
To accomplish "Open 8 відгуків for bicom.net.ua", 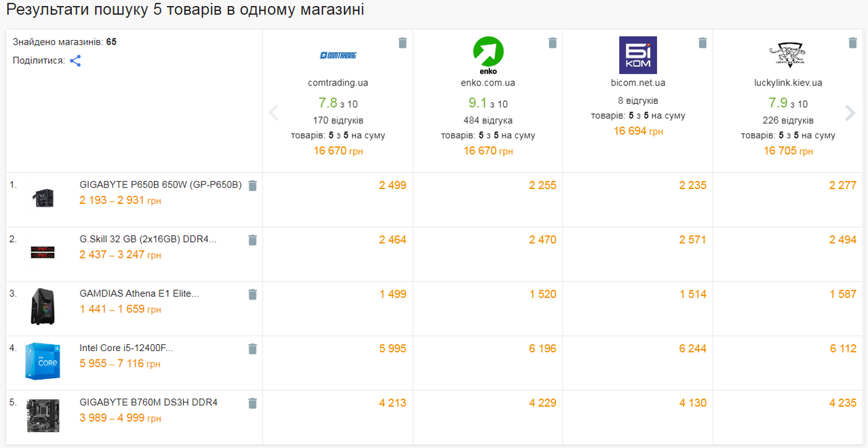I will [638, 100].
